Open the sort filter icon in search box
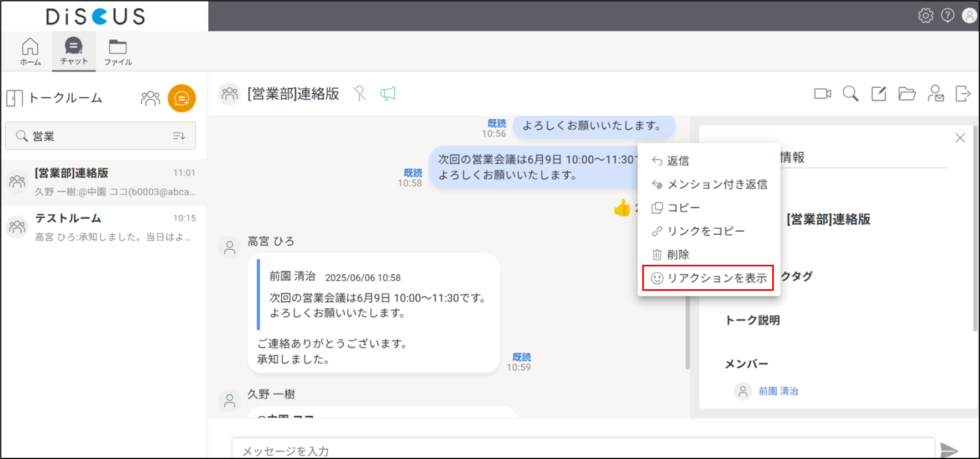980x459 pixels. pos(179,136)
